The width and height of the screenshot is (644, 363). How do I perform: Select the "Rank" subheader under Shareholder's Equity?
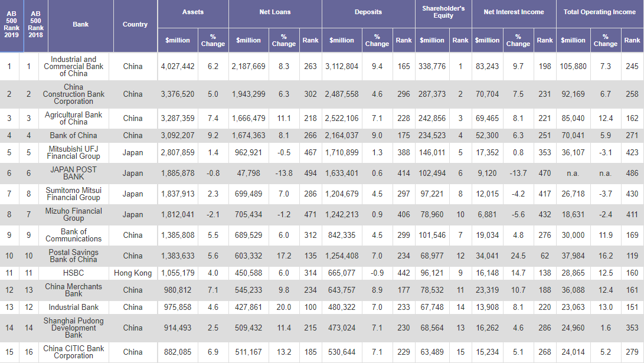(x=460, y=40)
